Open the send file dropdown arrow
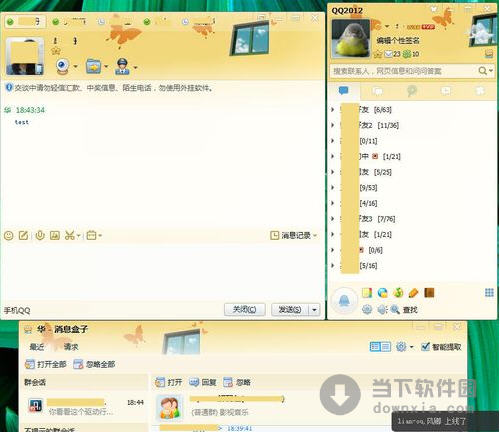The height and width of the screenshot is (432, 500). (x=106, y=67)
